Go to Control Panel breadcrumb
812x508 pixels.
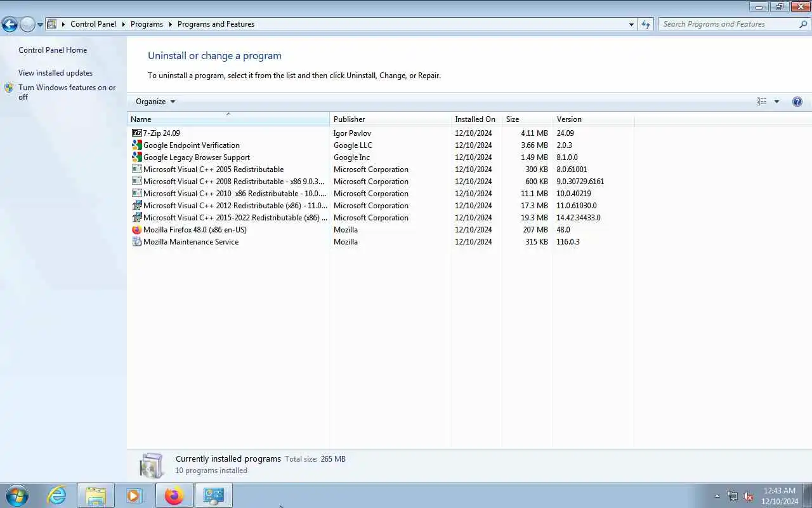click(93, 24)
